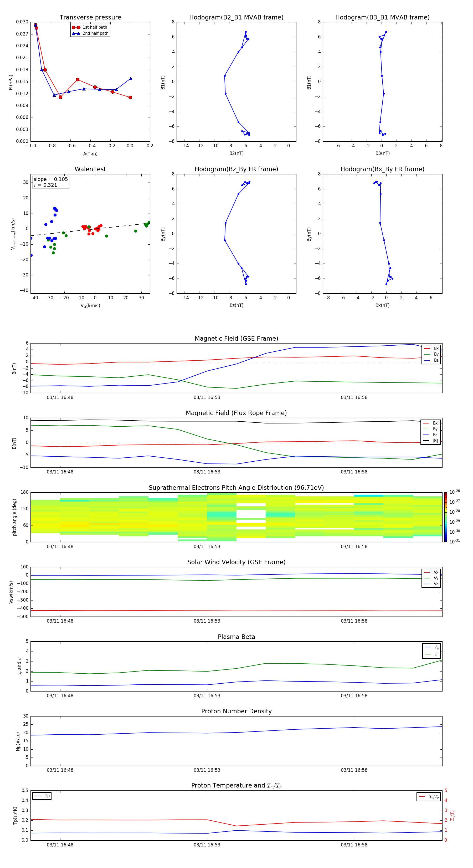Click the 'Vsw(km/s)' axis label
The width and height of the screenshot is (473, 868).
pyautogui.click(x=11, y=592)
